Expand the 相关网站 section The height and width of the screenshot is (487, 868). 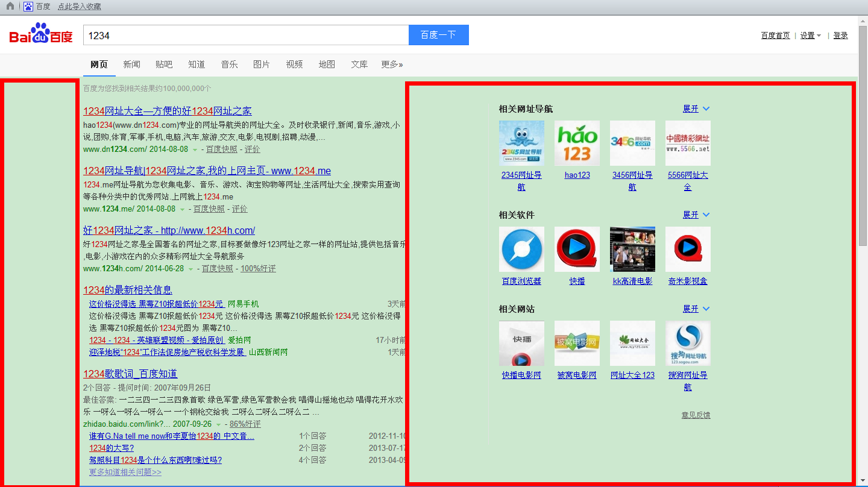pyautogui.click(x=696, y=309)
